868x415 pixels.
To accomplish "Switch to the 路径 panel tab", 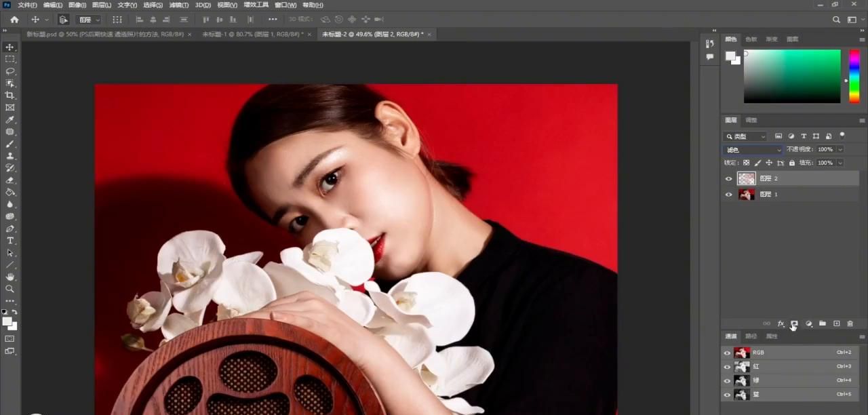I will click(751, 336).
